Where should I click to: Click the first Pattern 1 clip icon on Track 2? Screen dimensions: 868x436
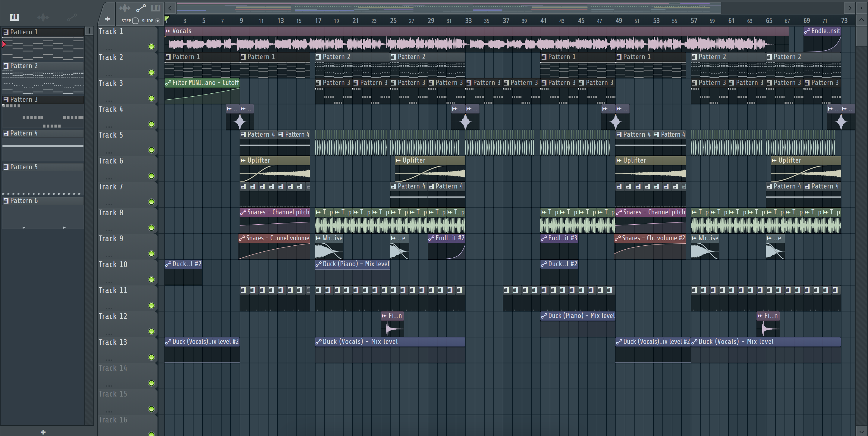[x=168, y=57]
